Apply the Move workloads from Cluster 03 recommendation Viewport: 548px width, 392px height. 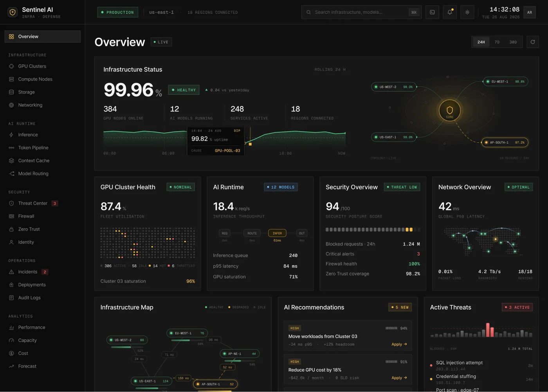pos(399,344)
